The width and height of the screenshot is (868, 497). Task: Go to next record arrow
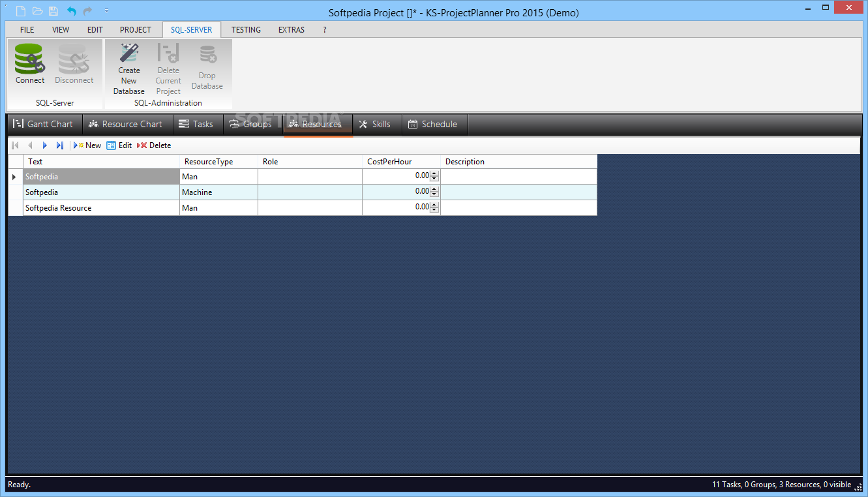[45, 145]
